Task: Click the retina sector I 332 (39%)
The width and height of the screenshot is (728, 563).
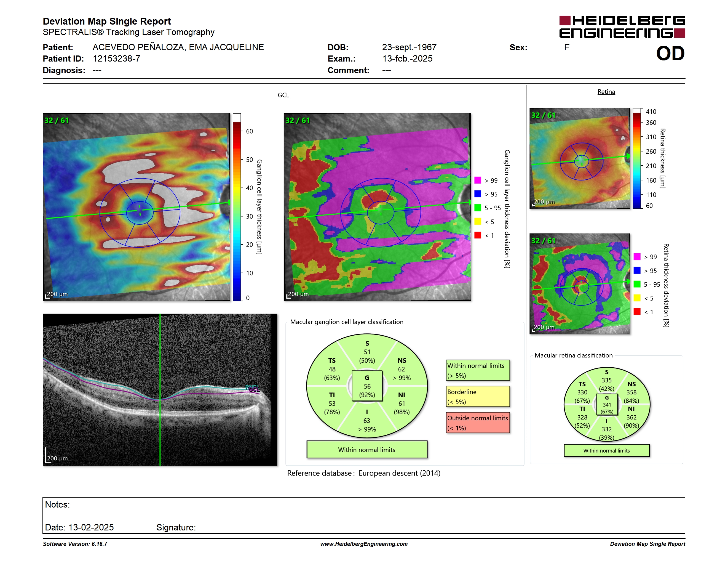Action: click(x=607, y=429)
